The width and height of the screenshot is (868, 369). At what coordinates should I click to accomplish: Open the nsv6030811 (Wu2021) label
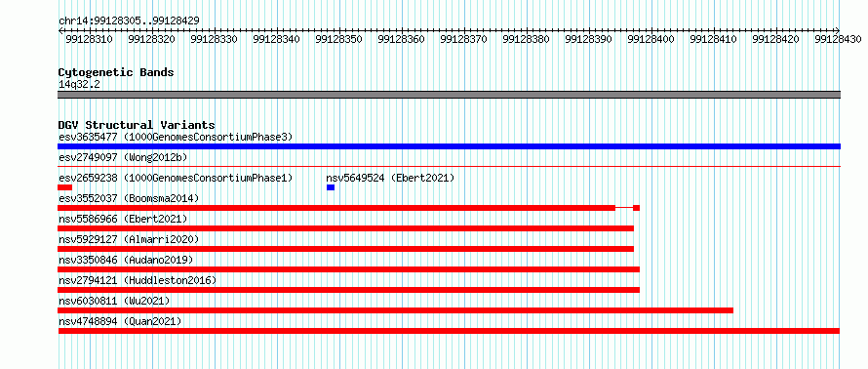(x=114, y=301)
